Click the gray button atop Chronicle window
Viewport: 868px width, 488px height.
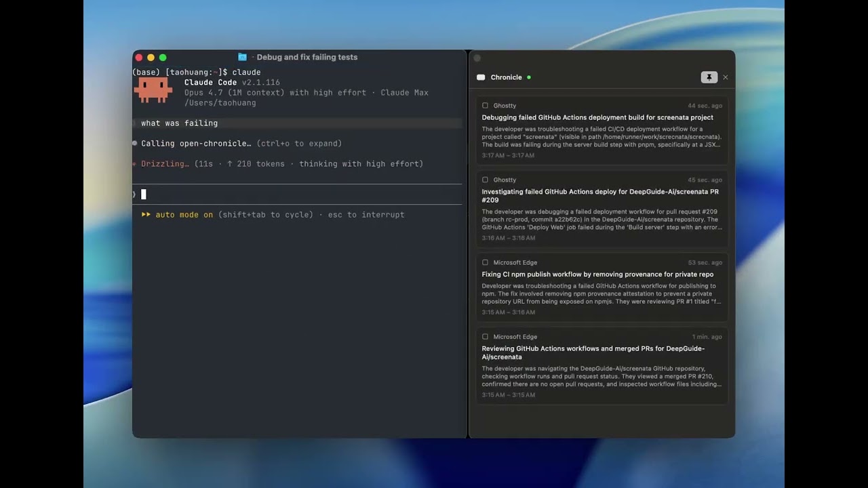tap(477, 58)
